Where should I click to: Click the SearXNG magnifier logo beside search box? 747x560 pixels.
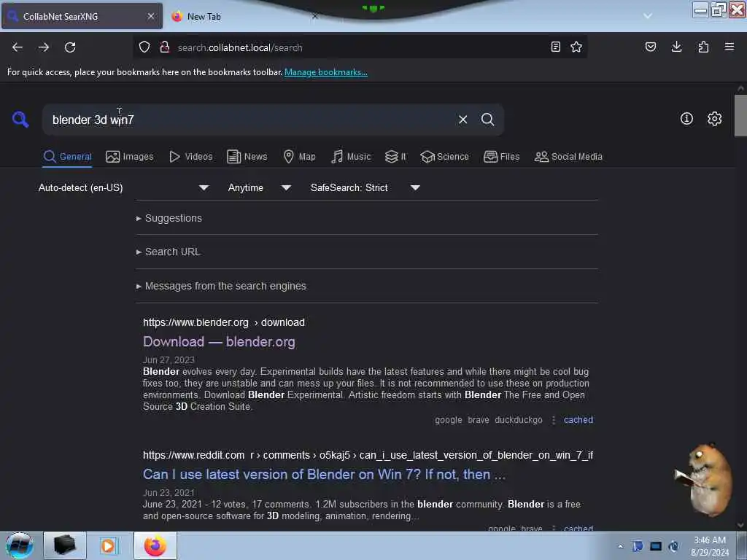click(20, 119)
